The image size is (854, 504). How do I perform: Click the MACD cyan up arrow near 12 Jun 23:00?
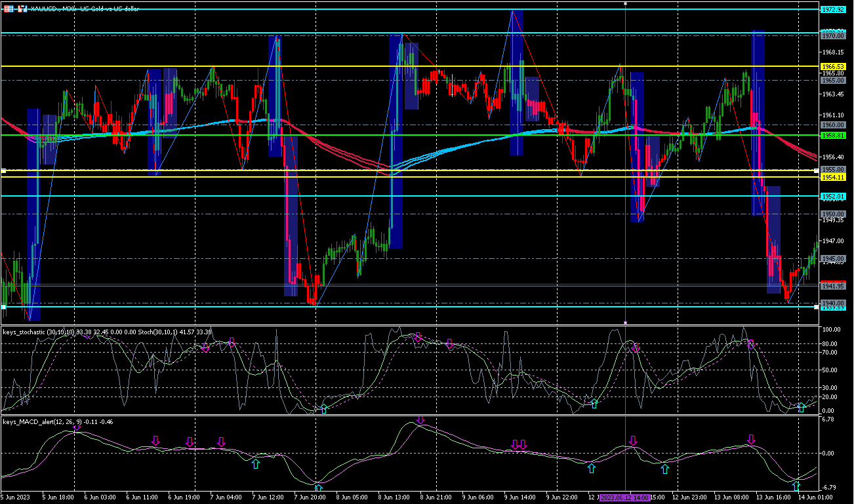click(x=665, y=469)
